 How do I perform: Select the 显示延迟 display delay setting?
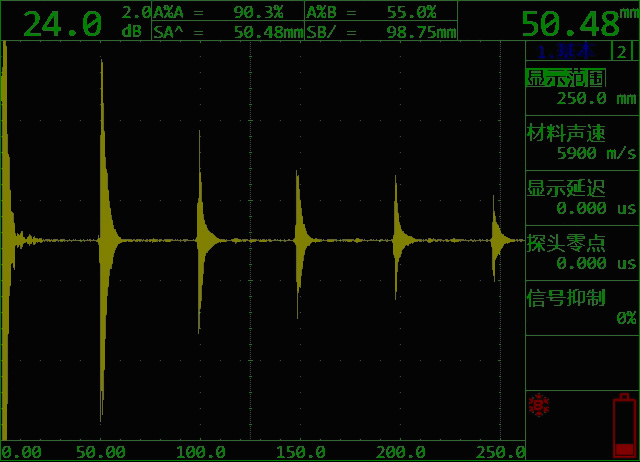(566, 188)
